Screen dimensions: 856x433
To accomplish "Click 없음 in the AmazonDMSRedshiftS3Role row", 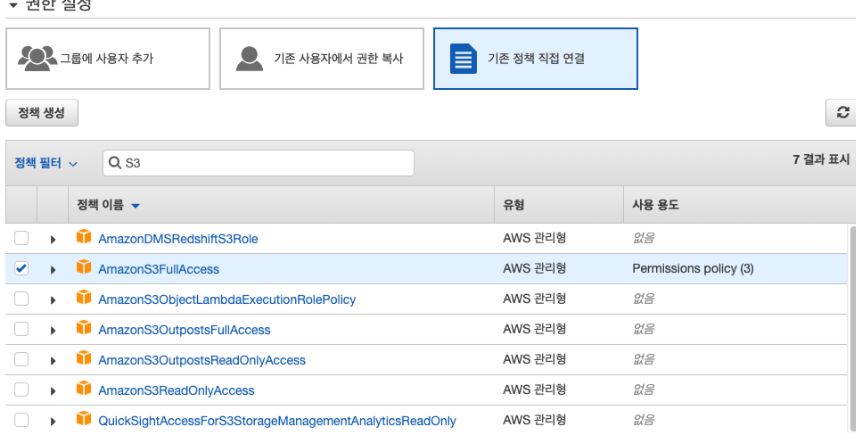I will (643, 238).
